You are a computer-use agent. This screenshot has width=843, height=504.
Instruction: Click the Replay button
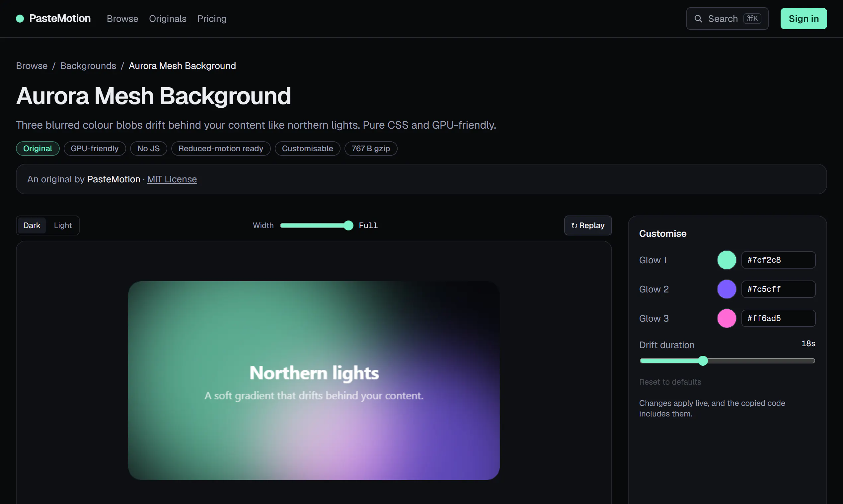click(x=588, y=225)
